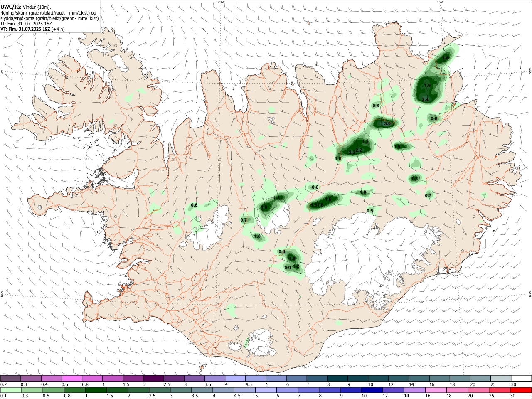Image resolution: width=532 pixels, height=399 pixels.
Task: Click the red swatch ending the rain legend
Action: (x=520, y=390)
